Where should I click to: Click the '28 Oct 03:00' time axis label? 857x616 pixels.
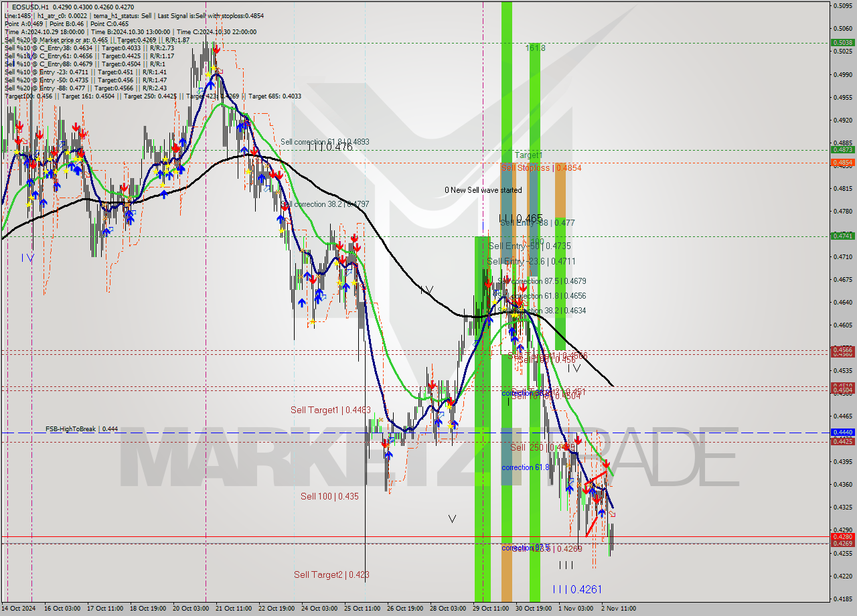pos(448,609)
